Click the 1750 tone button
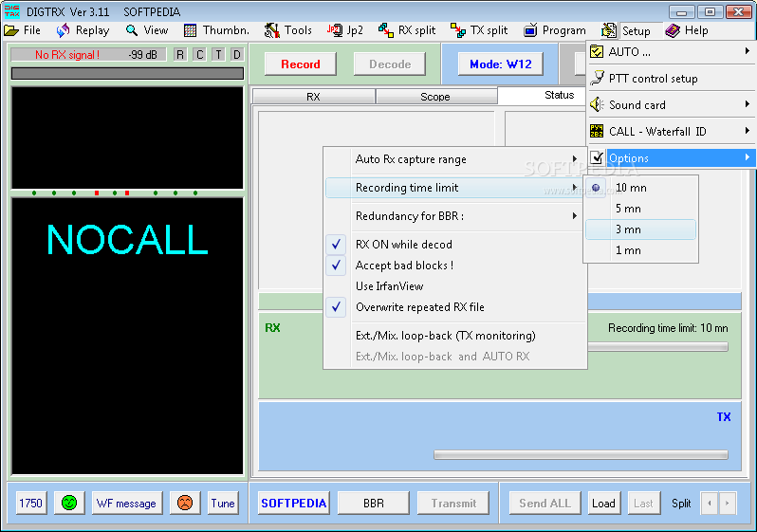The image size is (757, 532). [x=31, y=503]
